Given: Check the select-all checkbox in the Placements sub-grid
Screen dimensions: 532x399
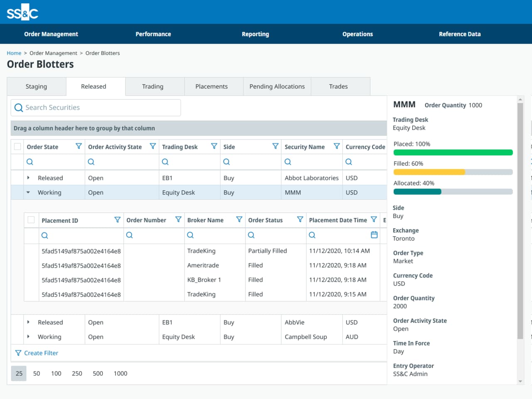Looking at the screenshot, I should click(x=31, y=220).
